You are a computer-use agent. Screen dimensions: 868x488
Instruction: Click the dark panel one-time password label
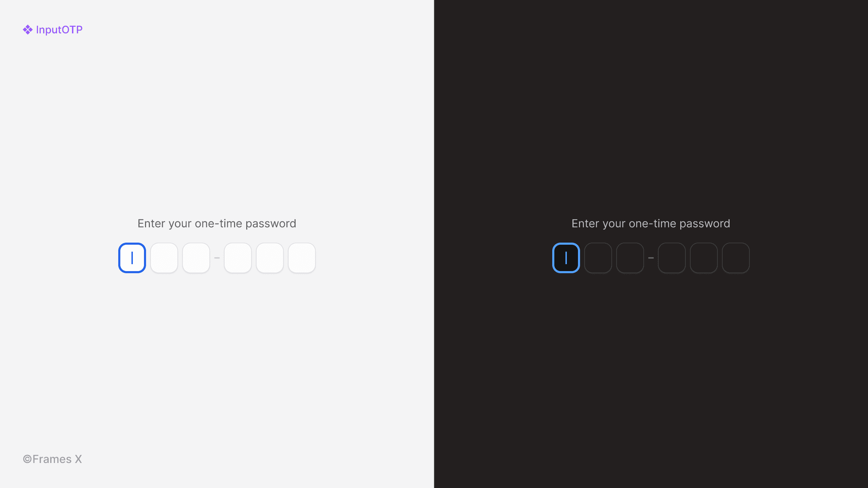coord(651,223)
